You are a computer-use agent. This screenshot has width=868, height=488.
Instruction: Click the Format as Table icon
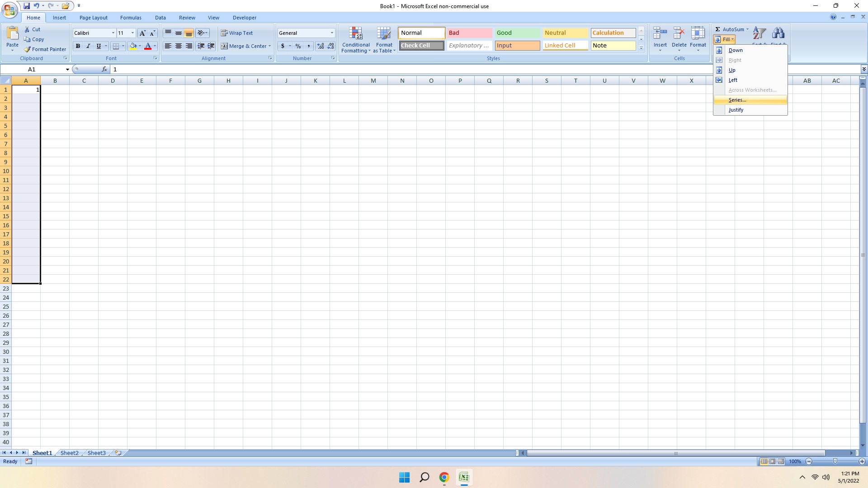pyautogui.click(x=384, y=34)
